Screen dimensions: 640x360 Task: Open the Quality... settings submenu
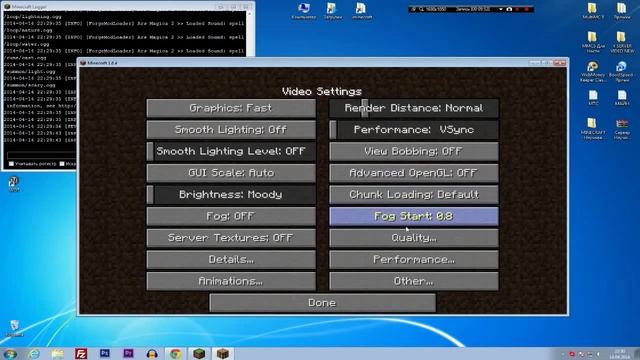413,238
